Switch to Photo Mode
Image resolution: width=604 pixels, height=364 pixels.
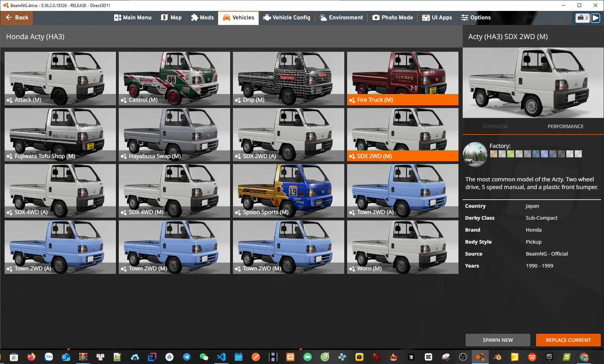point(393,18)
